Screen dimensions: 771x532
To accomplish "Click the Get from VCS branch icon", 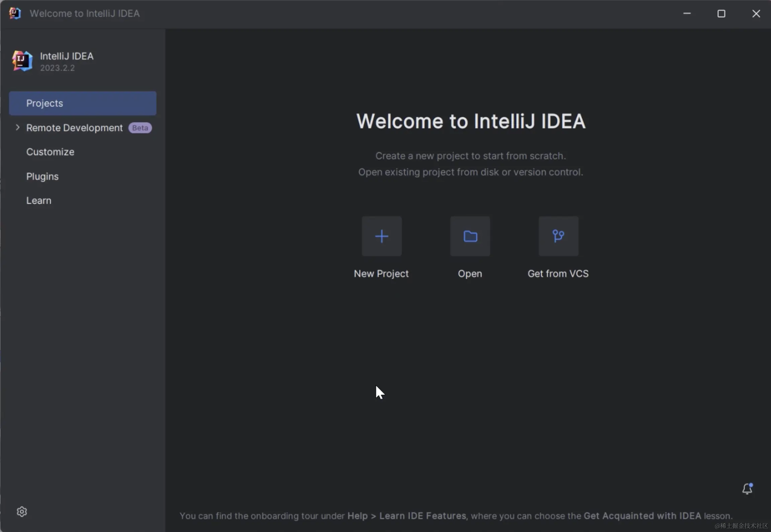I will [x=559, y=236].
